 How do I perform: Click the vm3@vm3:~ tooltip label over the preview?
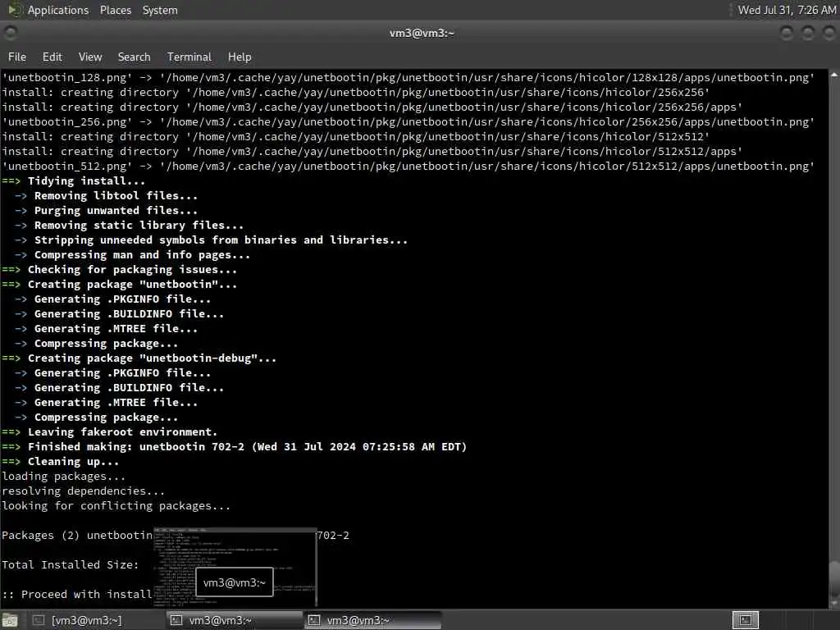click(x=234, y=582)
